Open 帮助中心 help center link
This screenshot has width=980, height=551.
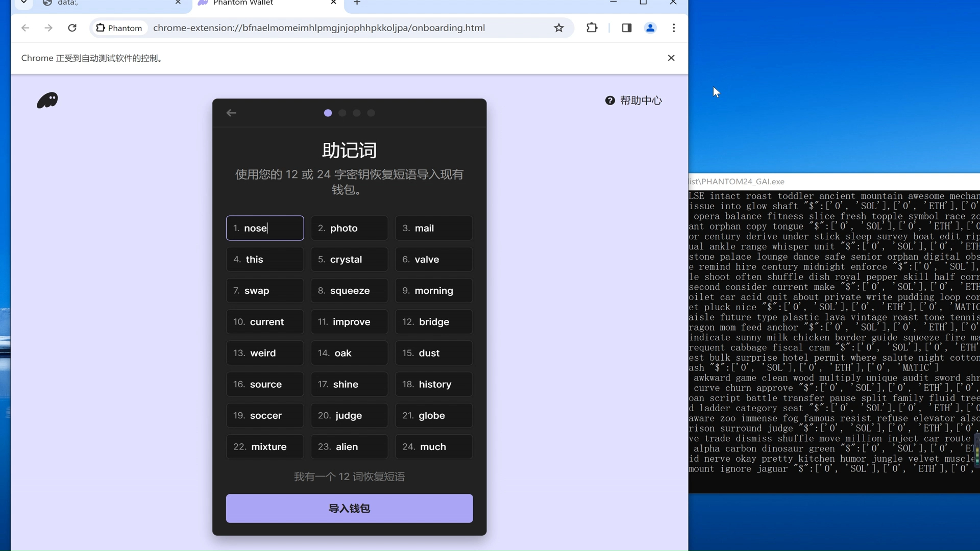(634, 100)
